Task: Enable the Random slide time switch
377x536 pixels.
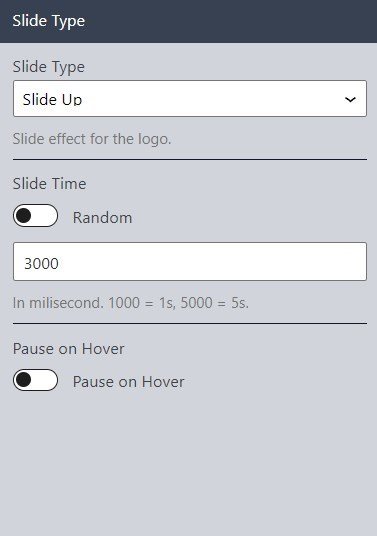Action: (36, 216)
